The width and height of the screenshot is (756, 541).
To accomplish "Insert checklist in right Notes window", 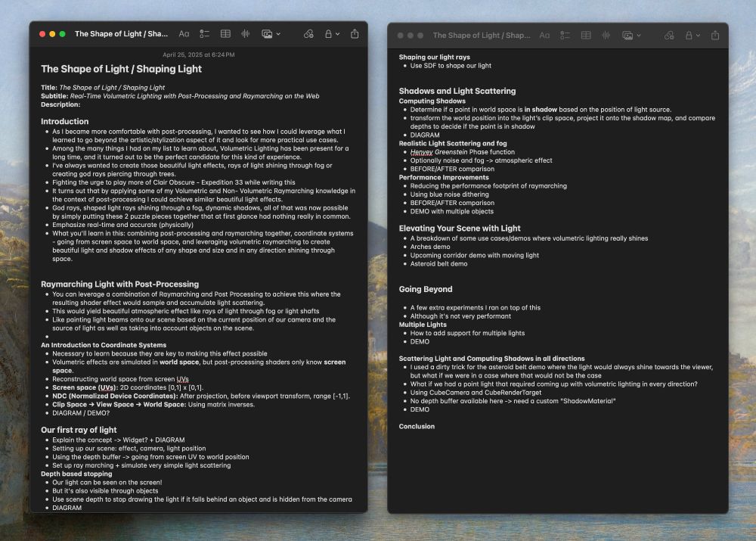I will click(565, 36).
